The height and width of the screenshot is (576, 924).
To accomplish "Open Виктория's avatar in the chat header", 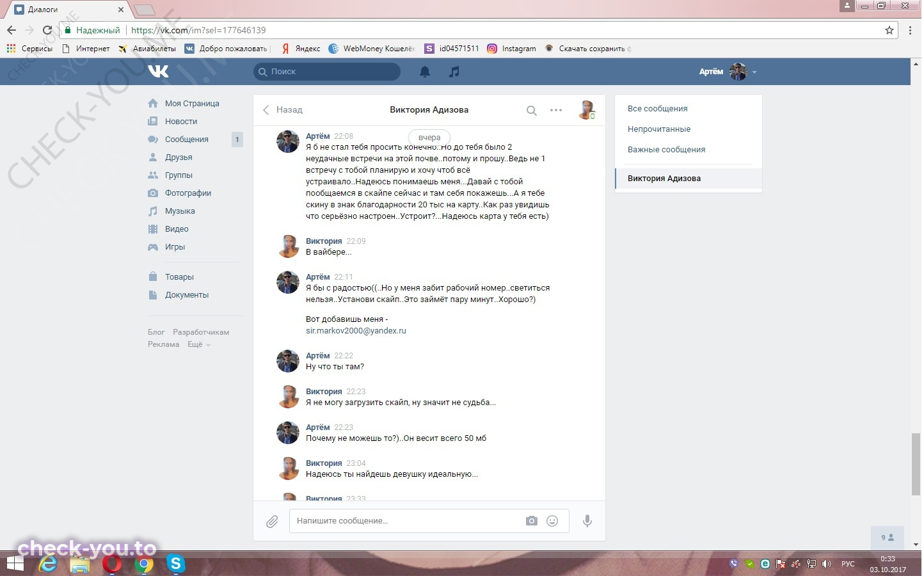I will (587, 110).
